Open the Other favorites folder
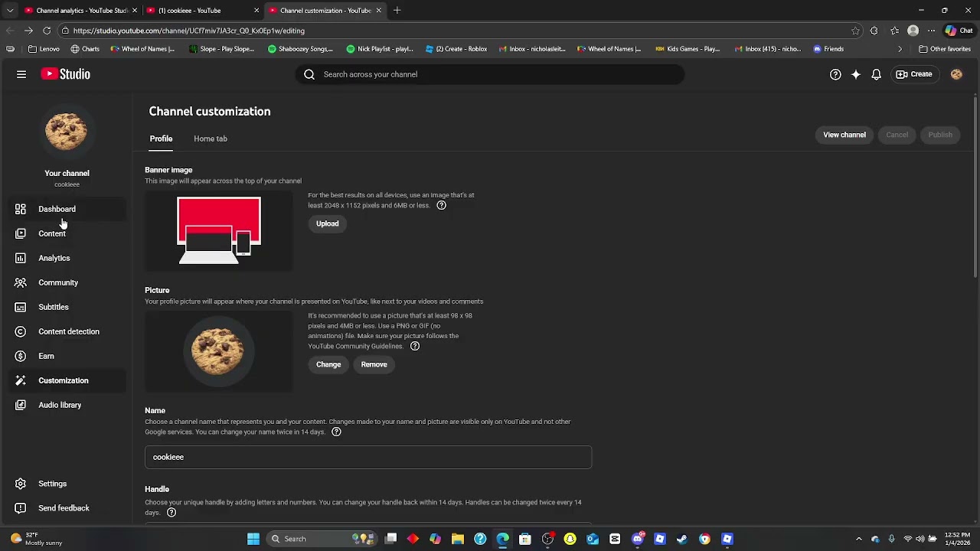The width and height of the screenshot is (980, 551). [x=945, y=49]
